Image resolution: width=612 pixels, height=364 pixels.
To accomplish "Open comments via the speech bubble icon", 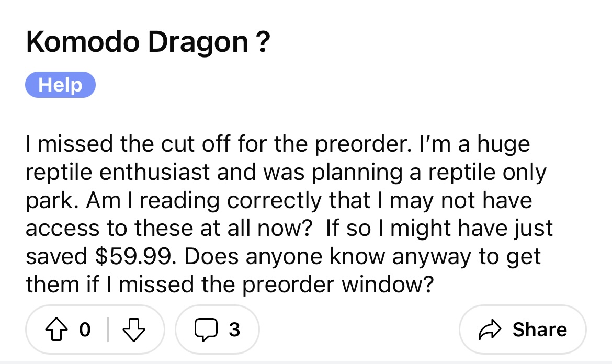I will (206, 330).
